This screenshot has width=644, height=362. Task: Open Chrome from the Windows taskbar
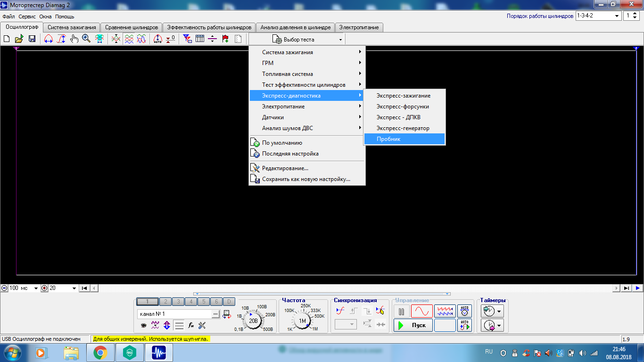click(x=100, y=353)
